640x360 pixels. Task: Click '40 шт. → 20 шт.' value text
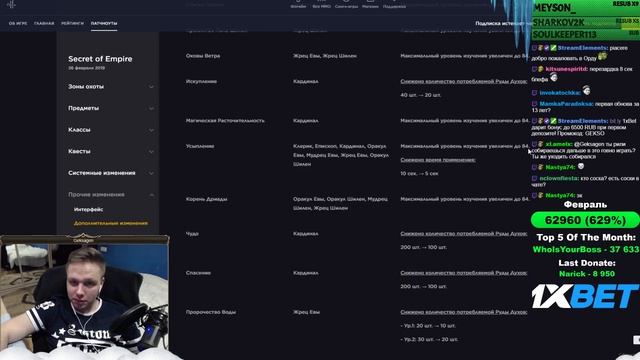click(x=421, y=95)
